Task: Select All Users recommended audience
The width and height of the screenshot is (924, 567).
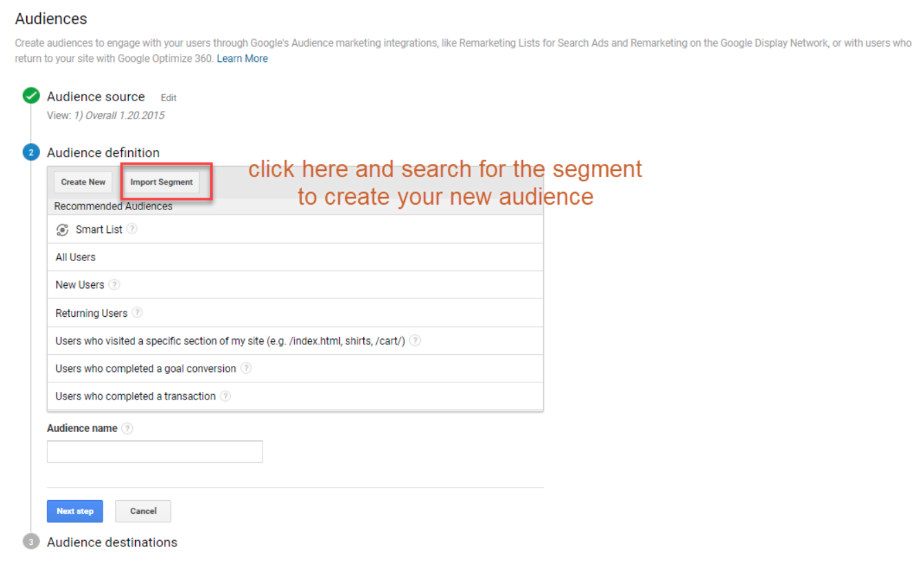Action: (76, 257)
